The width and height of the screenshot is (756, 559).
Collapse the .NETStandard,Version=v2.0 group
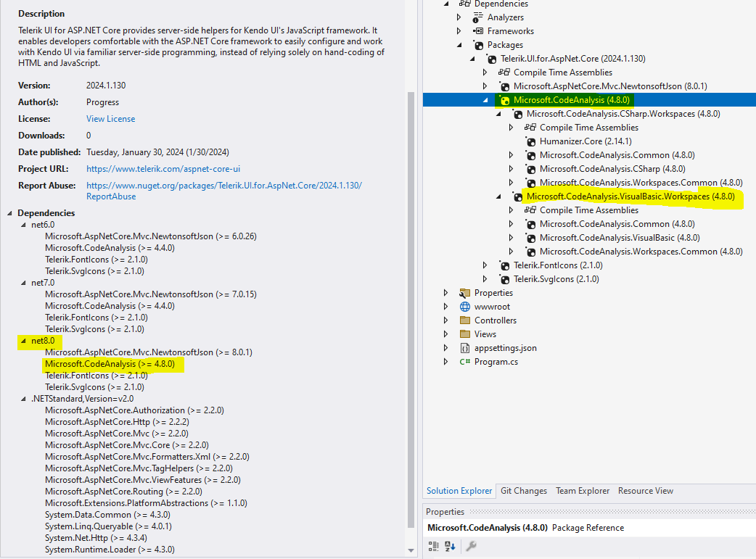(23, 399)
